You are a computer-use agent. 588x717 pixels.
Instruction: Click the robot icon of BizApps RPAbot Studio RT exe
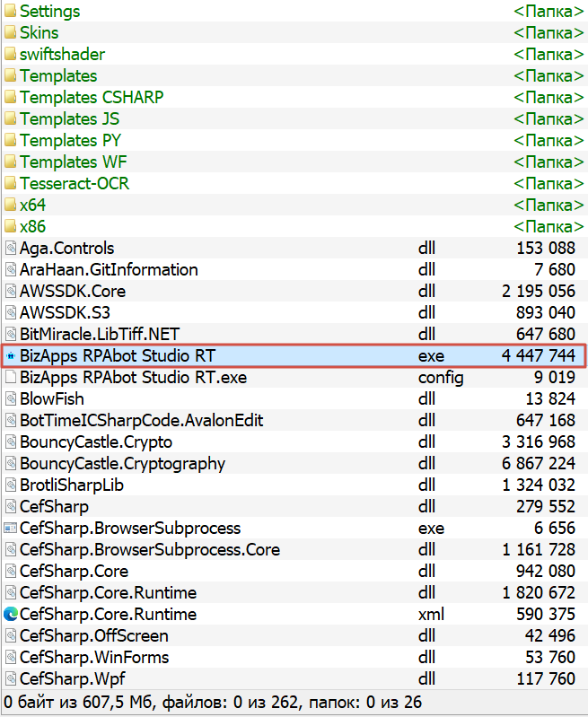(11, 355)
